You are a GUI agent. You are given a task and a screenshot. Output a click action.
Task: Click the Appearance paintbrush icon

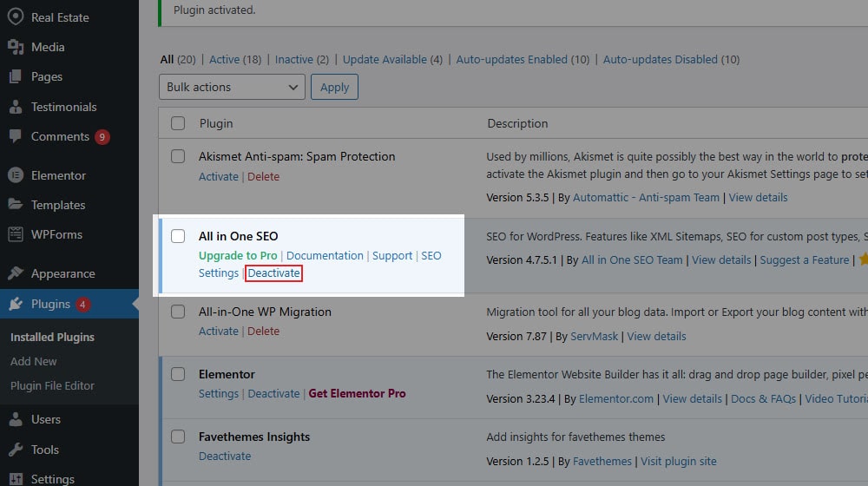tap(16, 273)
